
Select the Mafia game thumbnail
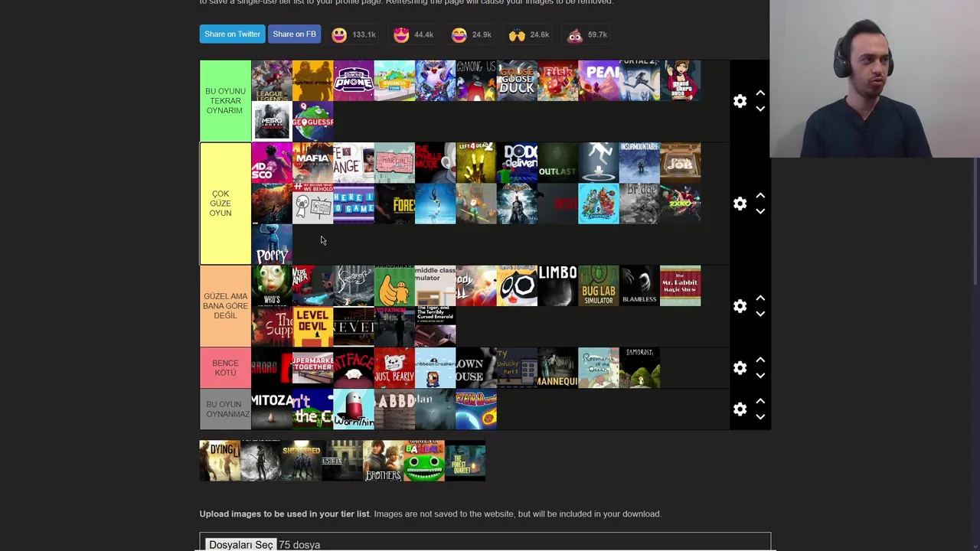coord(312,163)
